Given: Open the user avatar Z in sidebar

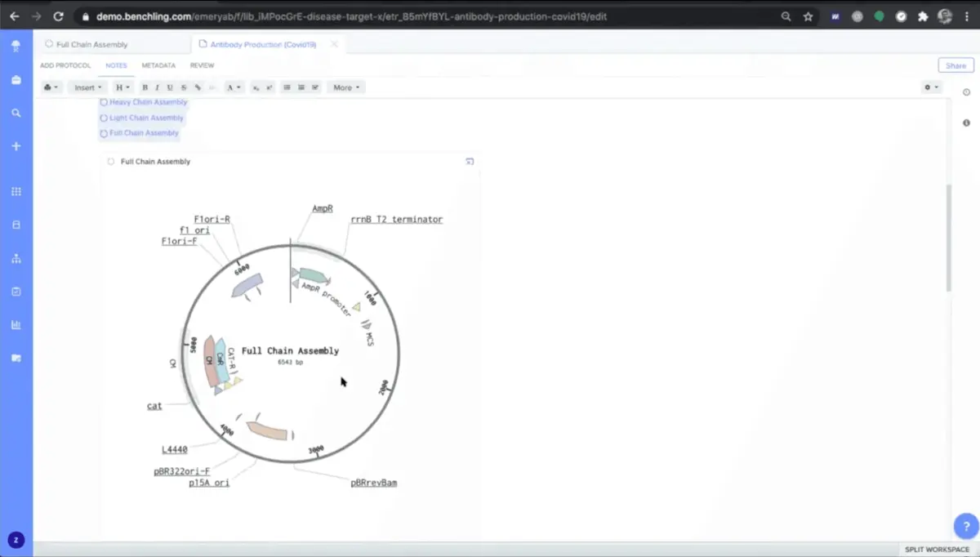Looking at the screenshot, I should point(16,539).
